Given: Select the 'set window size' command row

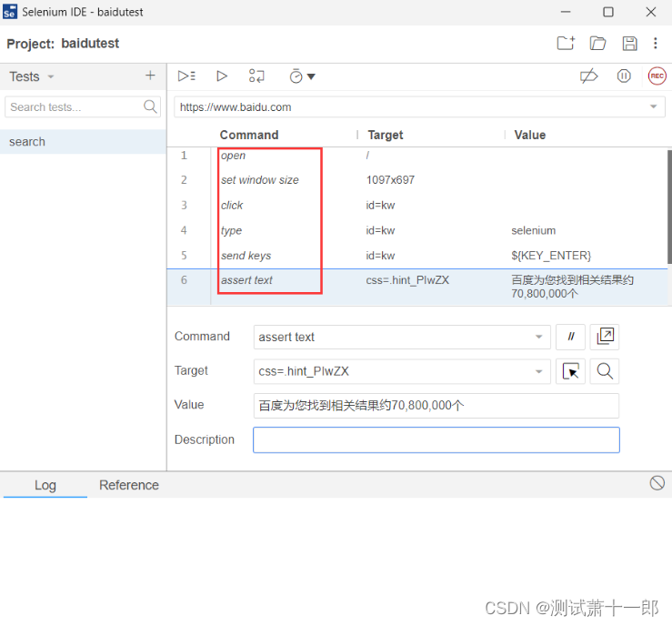Looking at the screenshot, I should (417, 180).
